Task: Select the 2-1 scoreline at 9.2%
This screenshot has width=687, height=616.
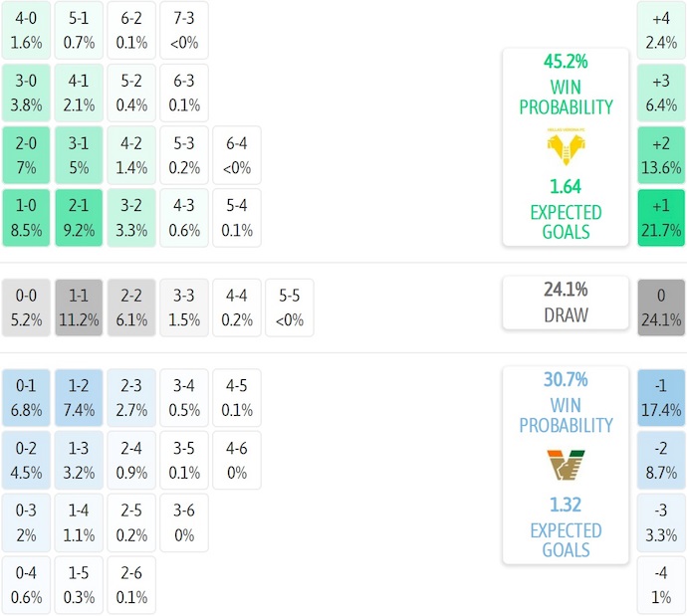Action: coord(79,218)
